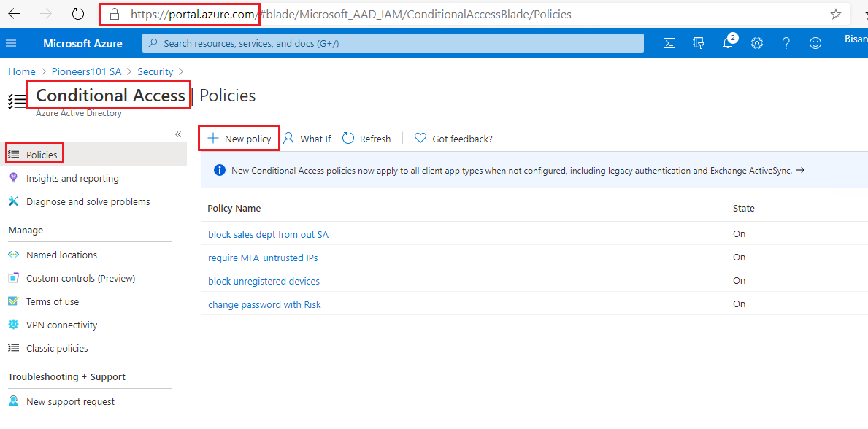868x429 pixels.
Task: Open policy 'block unregistered devices'
Action: (264, 281)
